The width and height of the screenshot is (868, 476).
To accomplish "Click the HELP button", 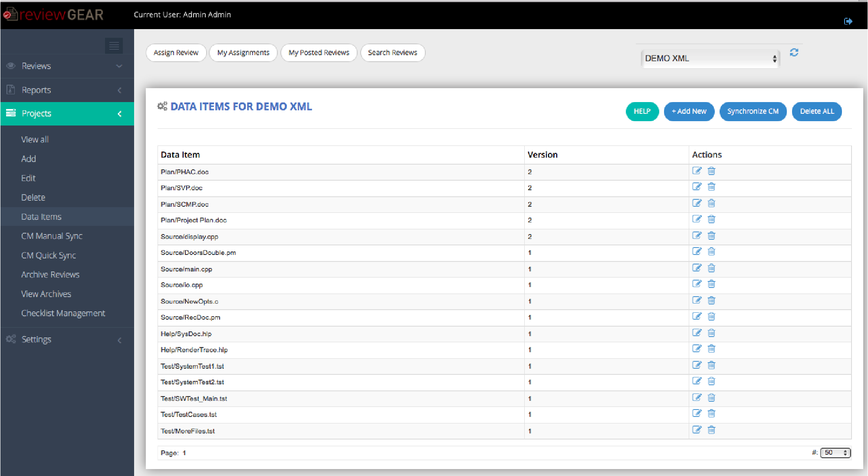I will [x=642, y=111].
